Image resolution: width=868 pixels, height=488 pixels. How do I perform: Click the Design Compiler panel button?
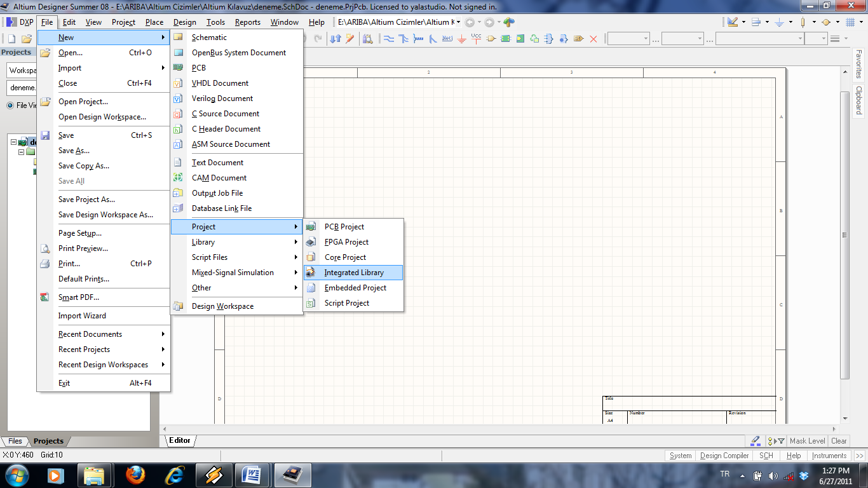tap(724, 456)
